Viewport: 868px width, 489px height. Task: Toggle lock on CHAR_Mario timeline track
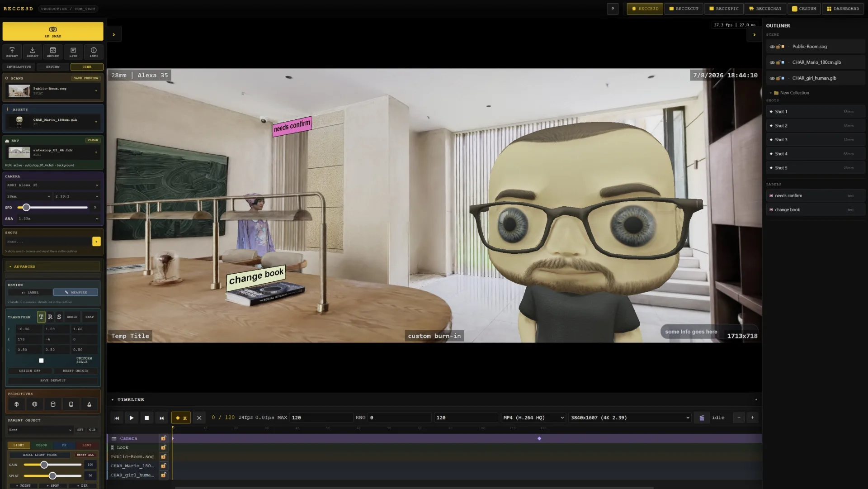[164, 466]
